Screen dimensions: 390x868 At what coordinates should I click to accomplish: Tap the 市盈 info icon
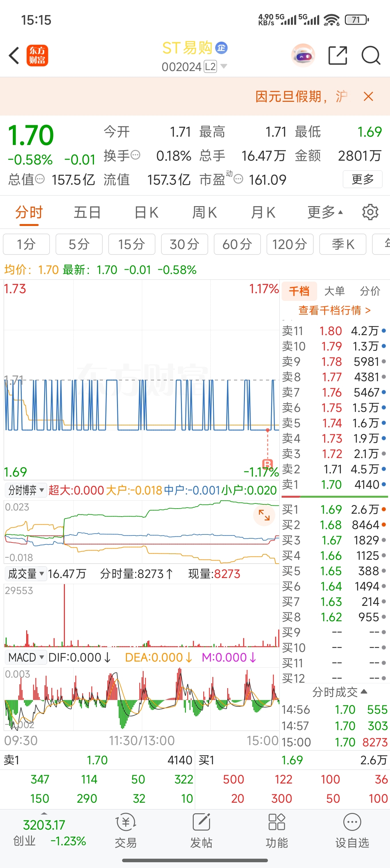(x=238, y=179)
